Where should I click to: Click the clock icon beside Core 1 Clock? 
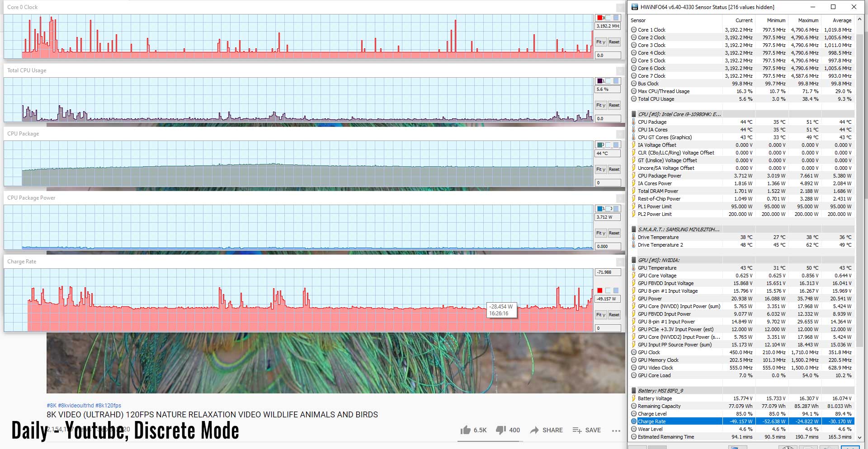[634, 30]
